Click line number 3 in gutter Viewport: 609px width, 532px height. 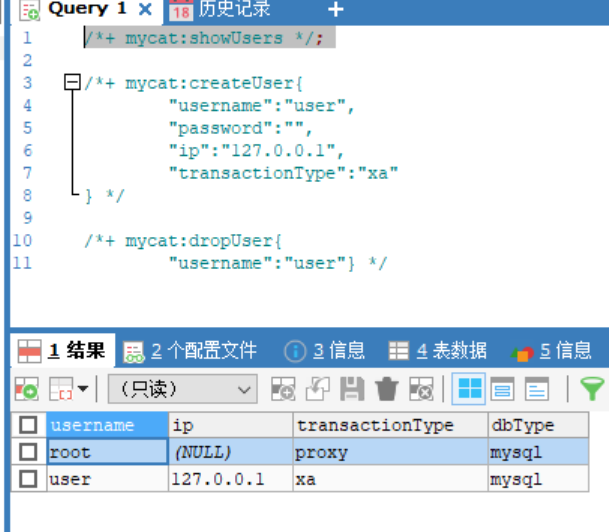(27, 83)
